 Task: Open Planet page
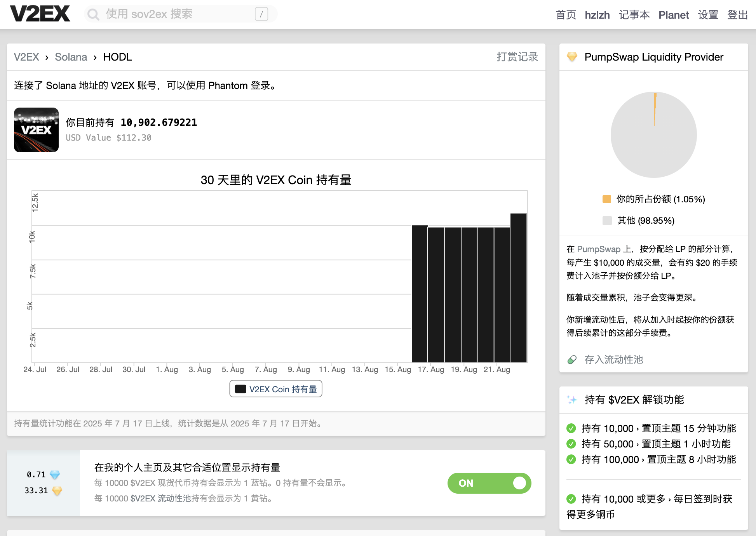674,15
